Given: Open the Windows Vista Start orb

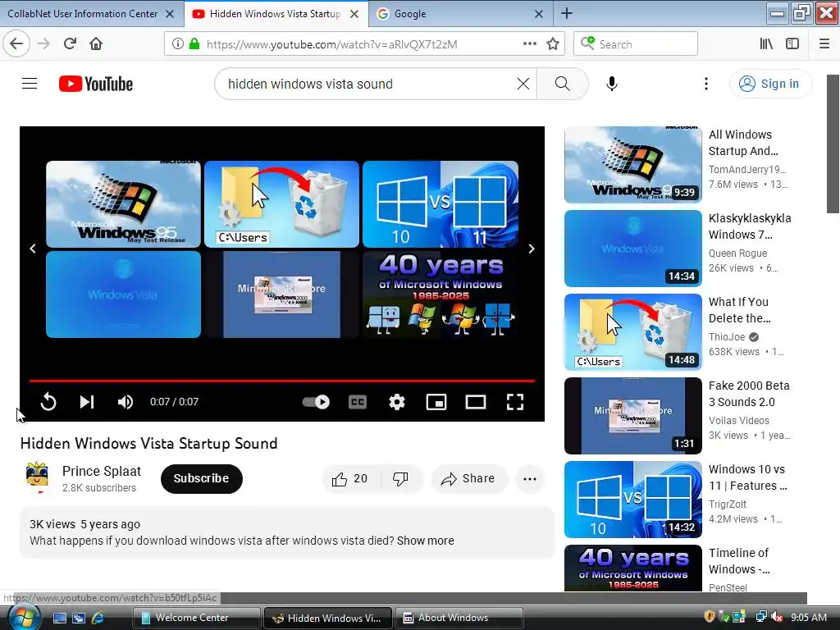Looking at the screenshot, I should coord(22,617).
